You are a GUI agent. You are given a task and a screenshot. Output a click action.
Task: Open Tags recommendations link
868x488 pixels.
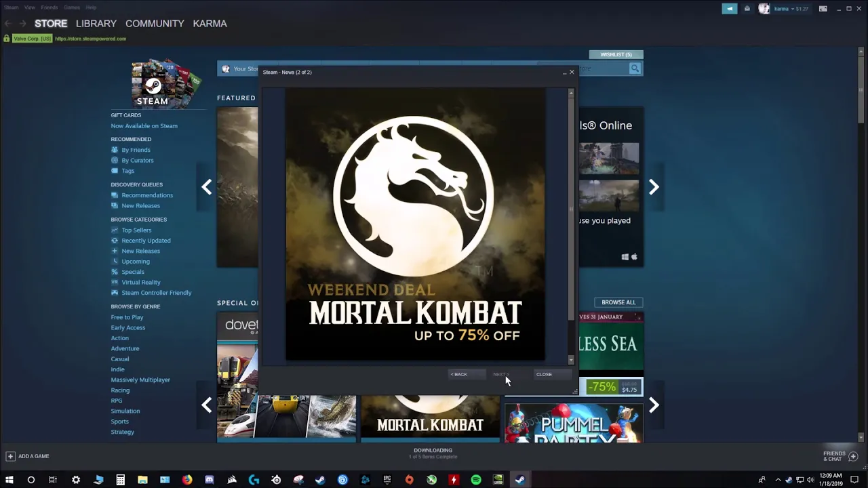[x=128, y=171]
